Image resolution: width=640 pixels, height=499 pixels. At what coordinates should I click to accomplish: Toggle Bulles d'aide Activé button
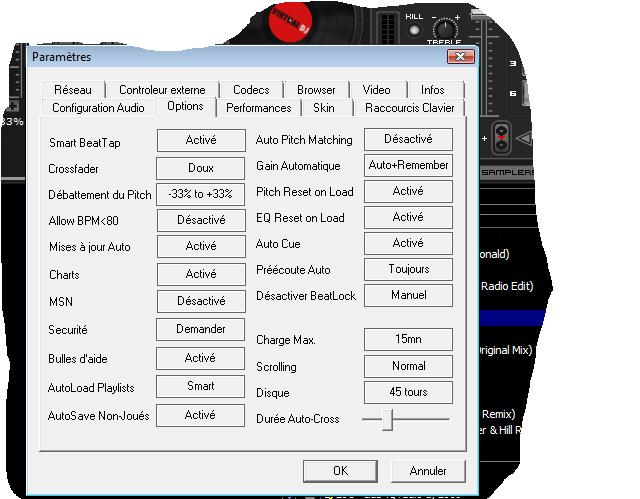coord(200,358)
